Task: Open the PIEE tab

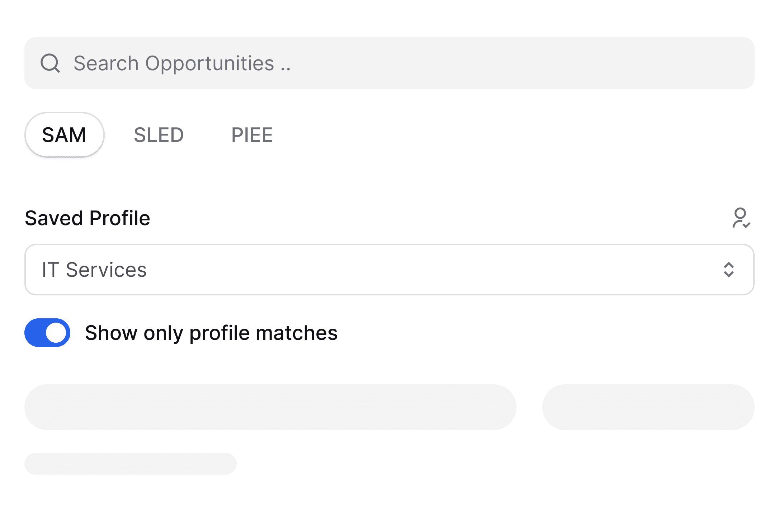Action: (x=252, y=135)
